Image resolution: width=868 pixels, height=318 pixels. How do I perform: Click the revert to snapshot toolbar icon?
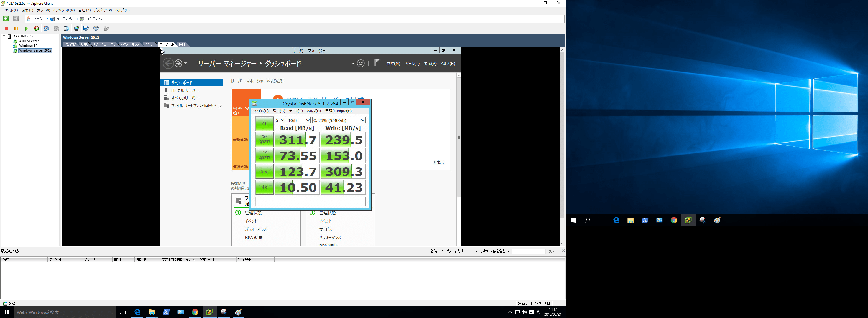tap(56, 29)
